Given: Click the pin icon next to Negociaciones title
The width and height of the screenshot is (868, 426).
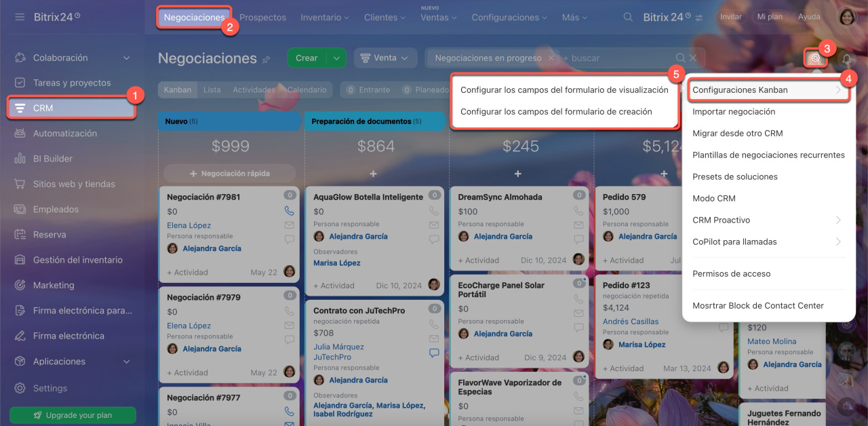Looking at the screenshot, I should pyautogui.click(x=266, y=59).
